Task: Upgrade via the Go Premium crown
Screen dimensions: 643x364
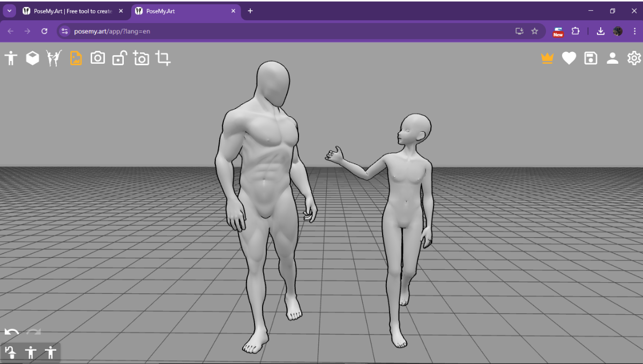Action: pyautogui.click(x=547, y=58)
